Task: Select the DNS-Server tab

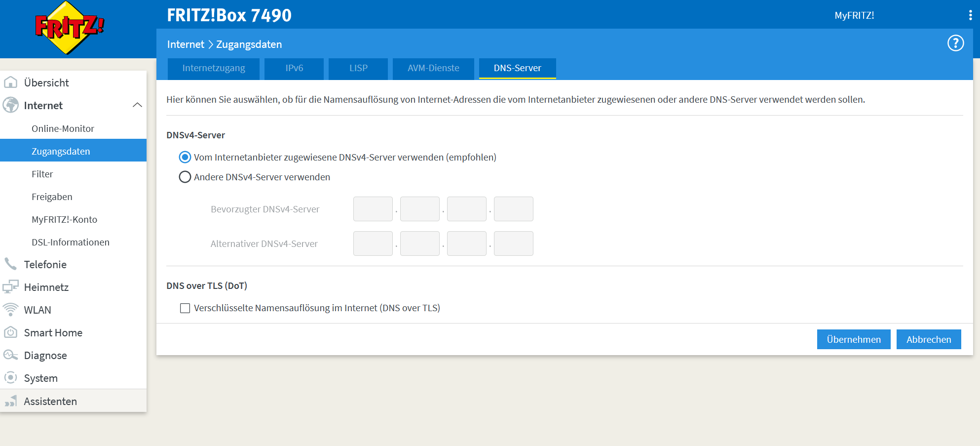Action: 518,68
